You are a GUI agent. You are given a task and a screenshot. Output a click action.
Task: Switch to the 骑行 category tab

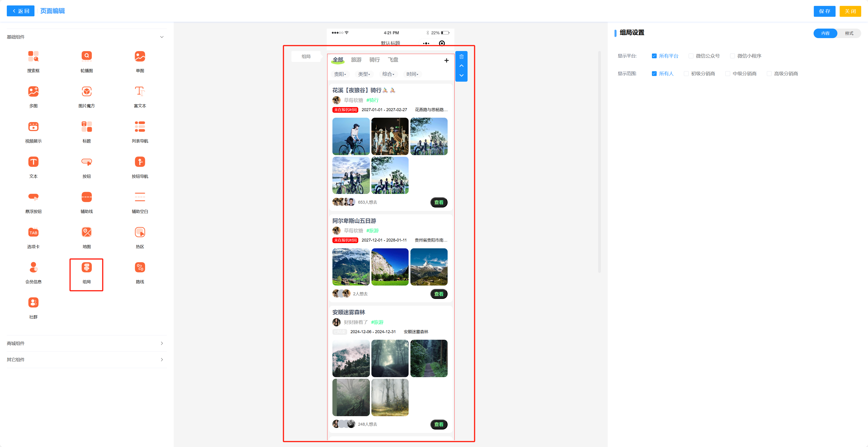(x=374, y=60)
